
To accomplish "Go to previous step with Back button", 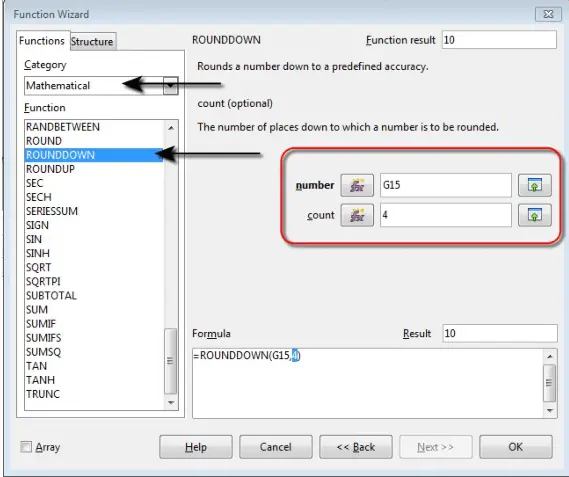I will 356,447.
